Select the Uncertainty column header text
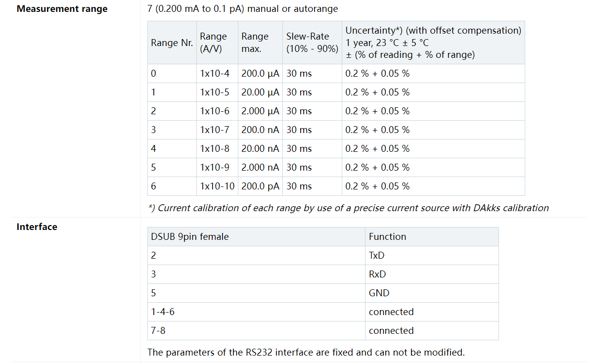 433,43
